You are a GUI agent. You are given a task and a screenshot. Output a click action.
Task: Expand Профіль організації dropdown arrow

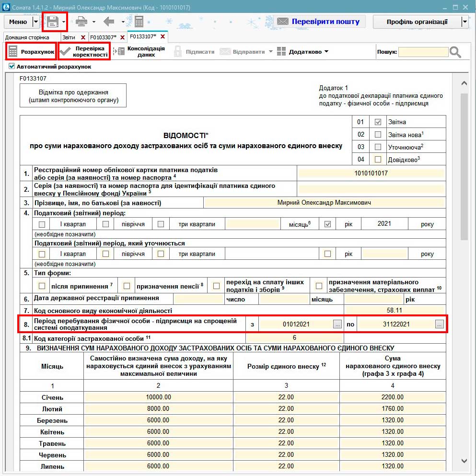(x=464, y=22)
